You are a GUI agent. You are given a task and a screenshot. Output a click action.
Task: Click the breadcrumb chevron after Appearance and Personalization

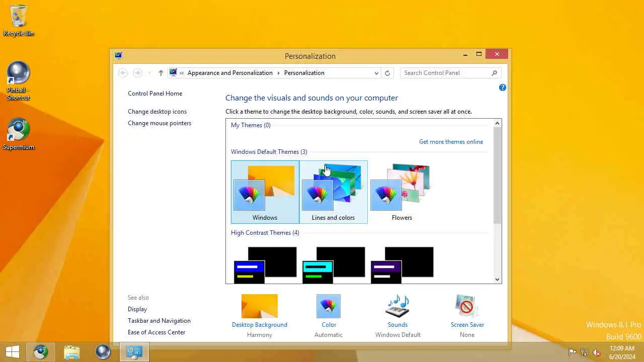coord(278,73)
